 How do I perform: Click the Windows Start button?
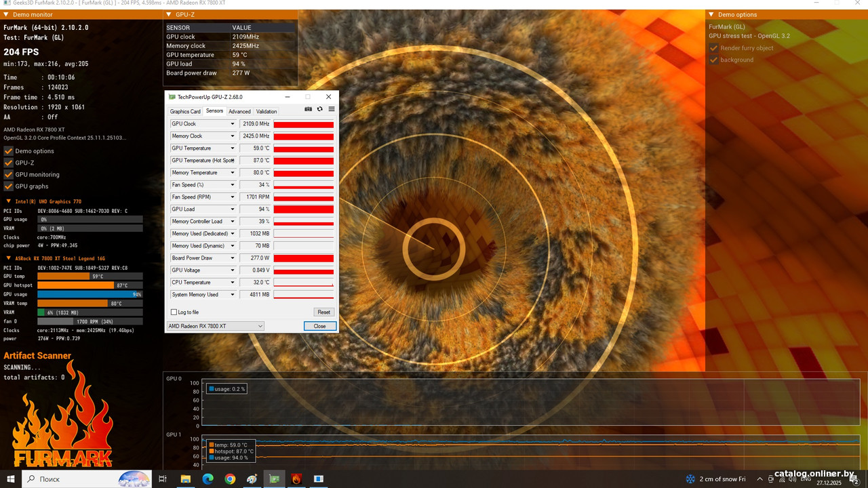tap(10, 479)
